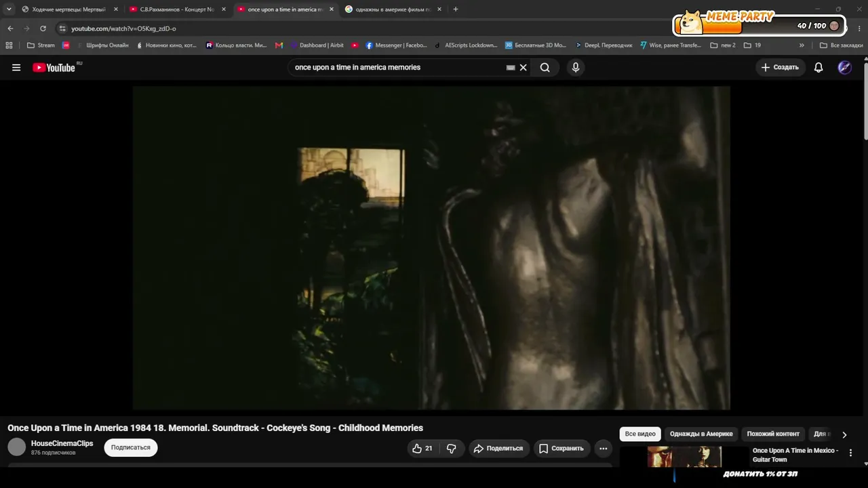The width and height of the screenshot is (868, 488).
Task: Share the video via Поделиться
Action: tap(498, 448)
